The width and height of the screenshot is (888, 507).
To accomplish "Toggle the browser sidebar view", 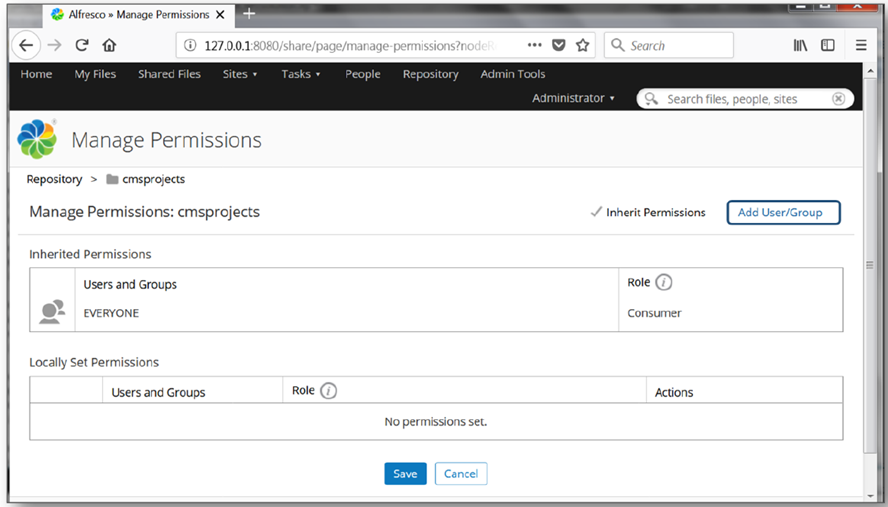I will click(828, 45).
